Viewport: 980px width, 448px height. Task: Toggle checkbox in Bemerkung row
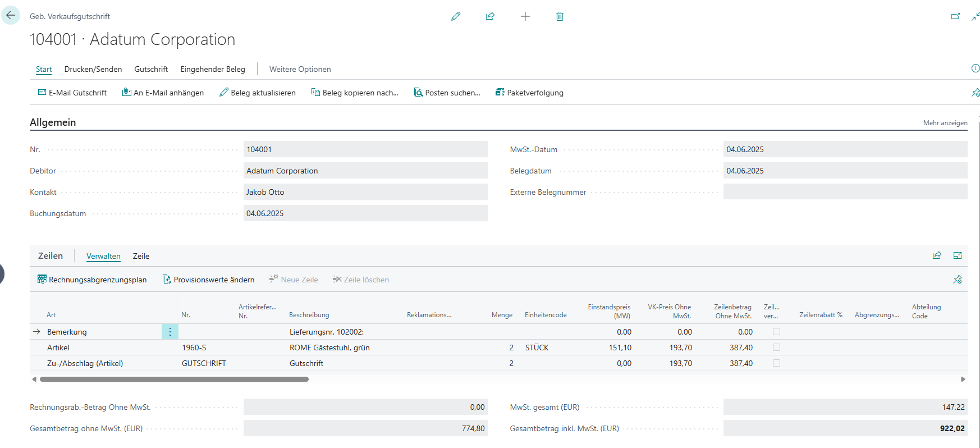tap(776, 332)
